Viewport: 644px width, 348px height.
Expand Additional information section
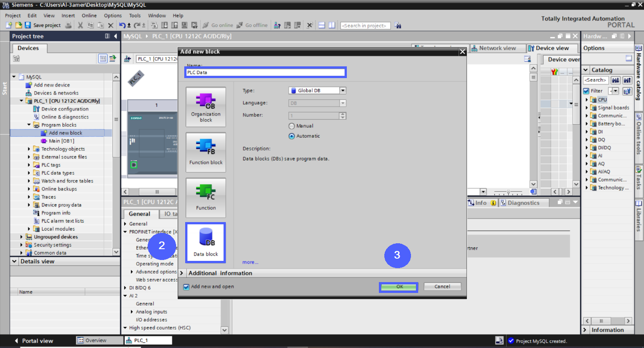182,273
